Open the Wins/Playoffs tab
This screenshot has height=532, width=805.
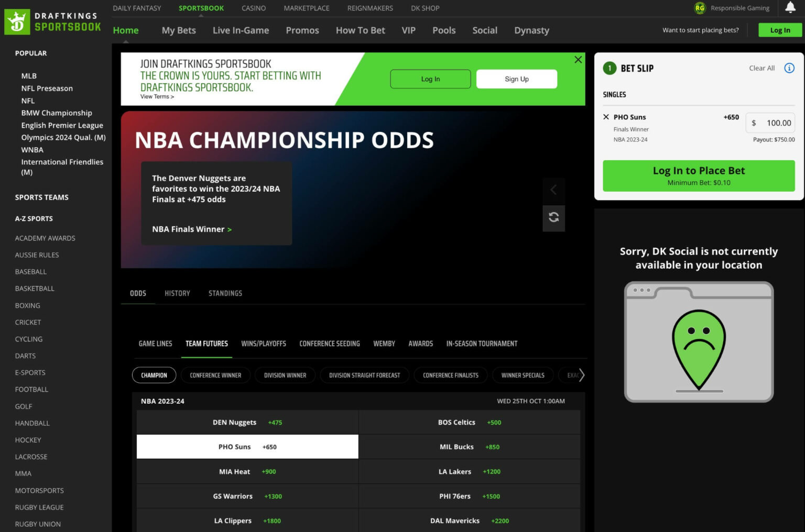(264, 344)
